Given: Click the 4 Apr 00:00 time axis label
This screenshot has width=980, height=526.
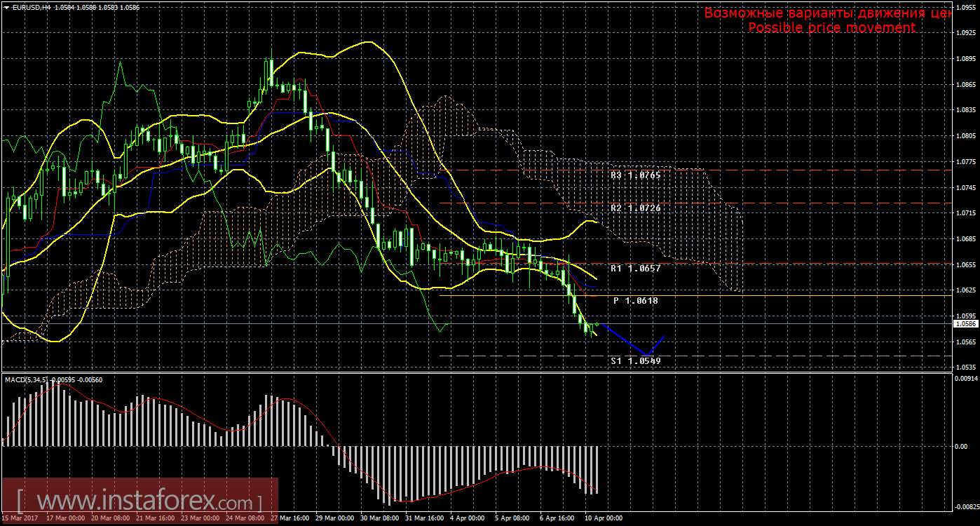Looking at the screenshot, I should (x=467, y=518).
